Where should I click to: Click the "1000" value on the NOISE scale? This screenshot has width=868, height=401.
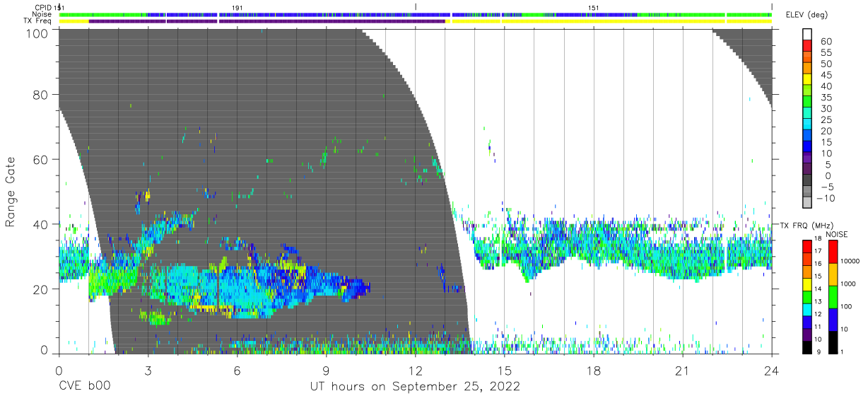(848, 284)
